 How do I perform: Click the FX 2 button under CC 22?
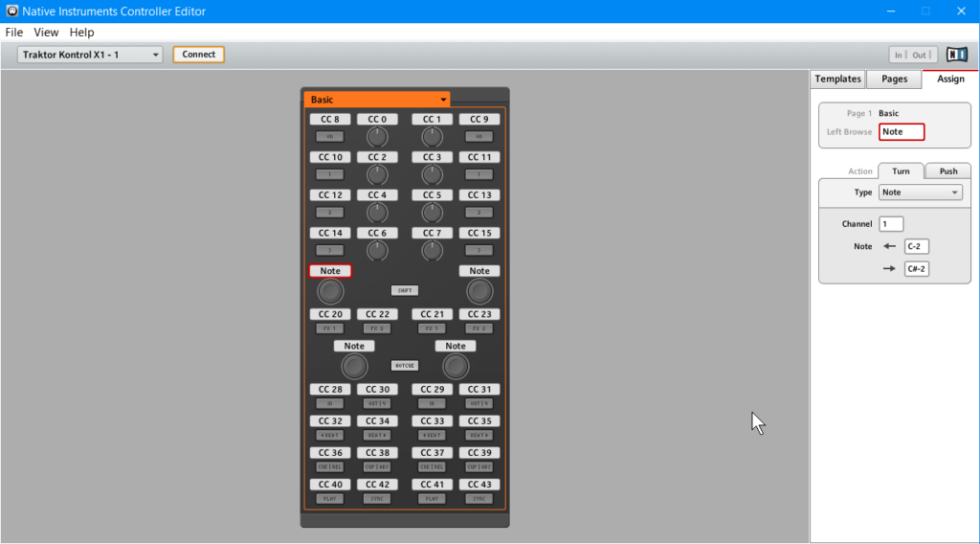(377, 329)
